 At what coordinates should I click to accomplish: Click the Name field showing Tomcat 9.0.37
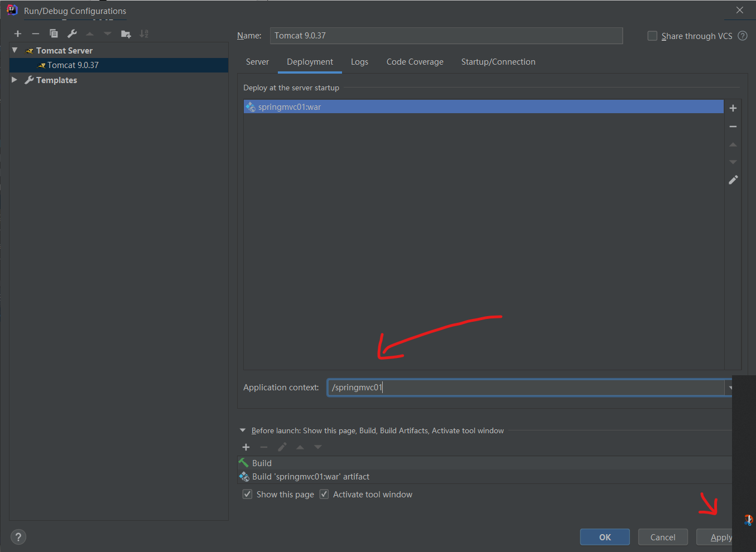click(446, 36)
